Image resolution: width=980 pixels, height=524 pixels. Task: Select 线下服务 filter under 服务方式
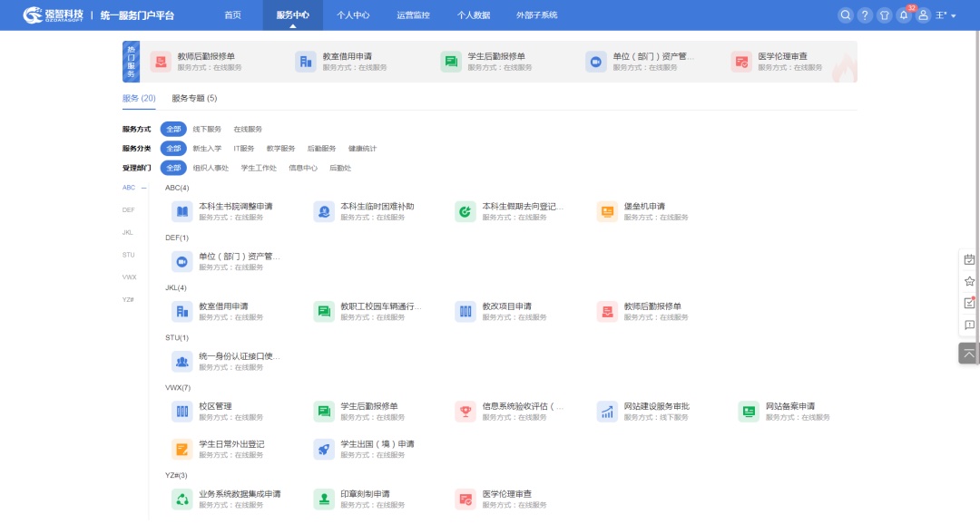(207, 129)
